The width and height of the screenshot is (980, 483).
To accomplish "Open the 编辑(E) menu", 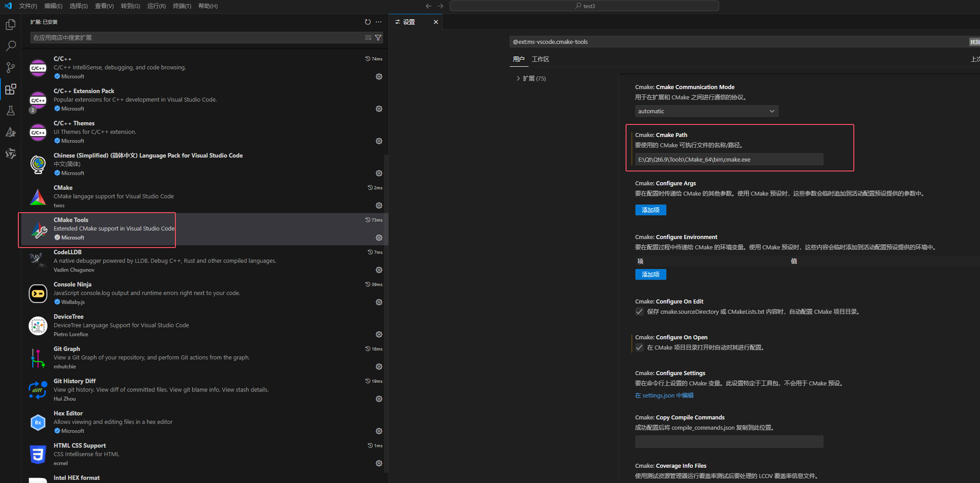I will (53, 6).
